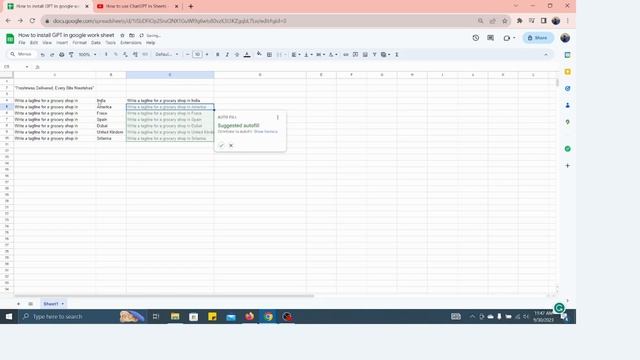Viewport: 640px width, 360px height.
Task: Reject suggested autofill with X
Action: click(x=231, y=145)
